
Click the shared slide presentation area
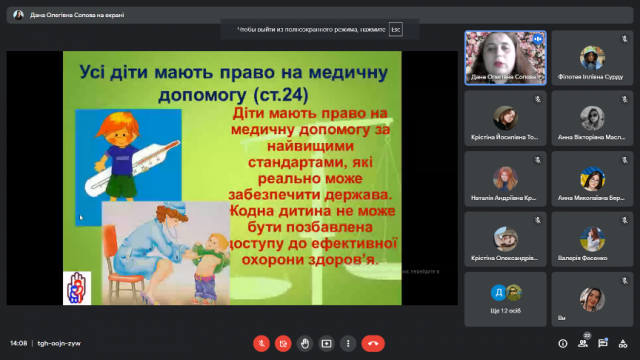pyautogui.click(x=232, y=178)
